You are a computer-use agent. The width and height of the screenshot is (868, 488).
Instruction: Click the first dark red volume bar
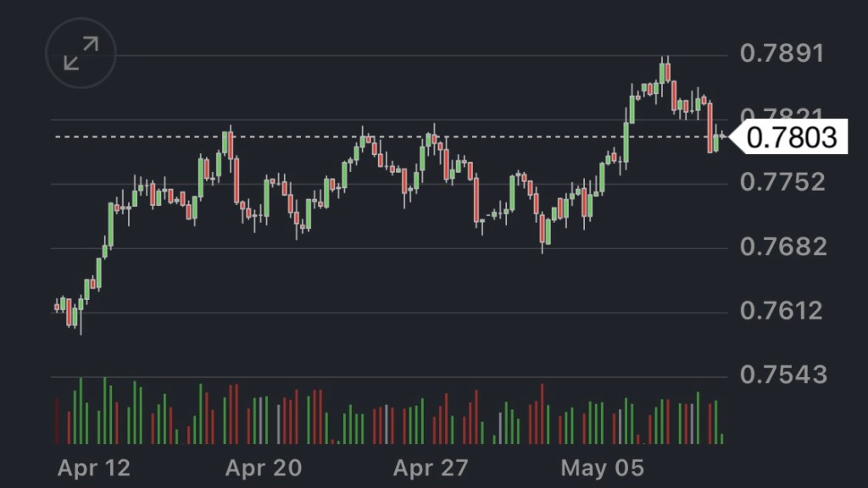[x=57, y=421]
